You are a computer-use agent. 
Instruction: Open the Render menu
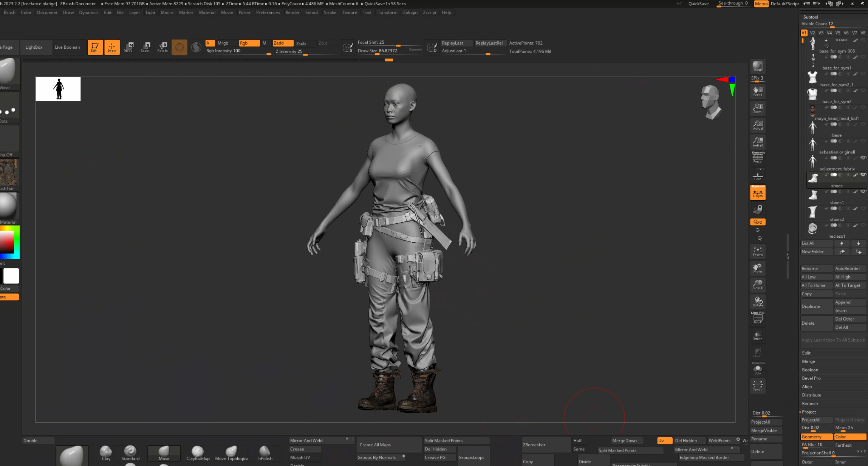292,12
